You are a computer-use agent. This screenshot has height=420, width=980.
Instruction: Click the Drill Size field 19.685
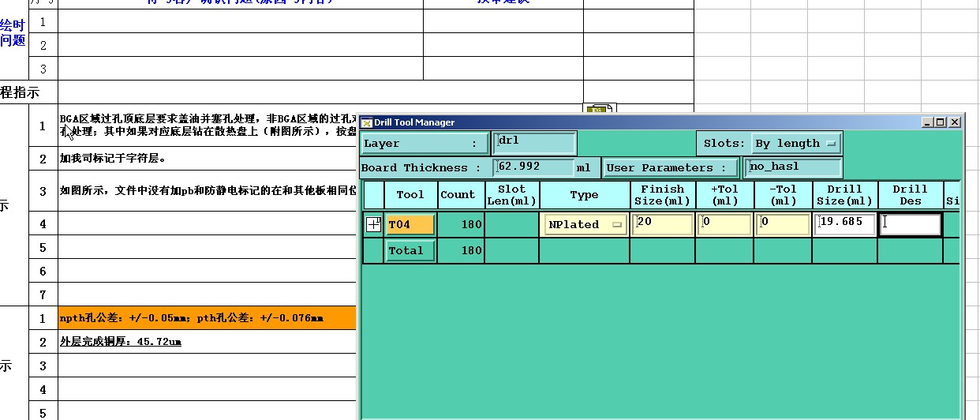(x=845, y=224)
